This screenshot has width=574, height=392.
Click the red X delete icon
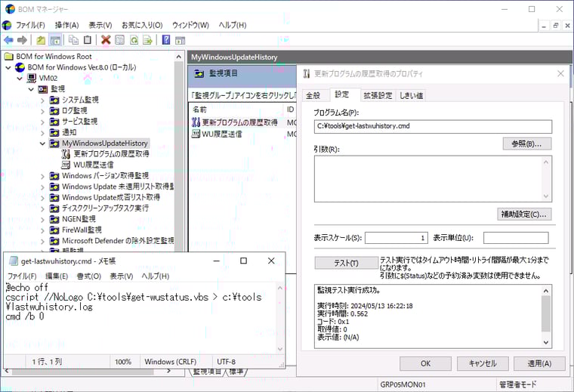pyautogui.click(x=106, y=40)
